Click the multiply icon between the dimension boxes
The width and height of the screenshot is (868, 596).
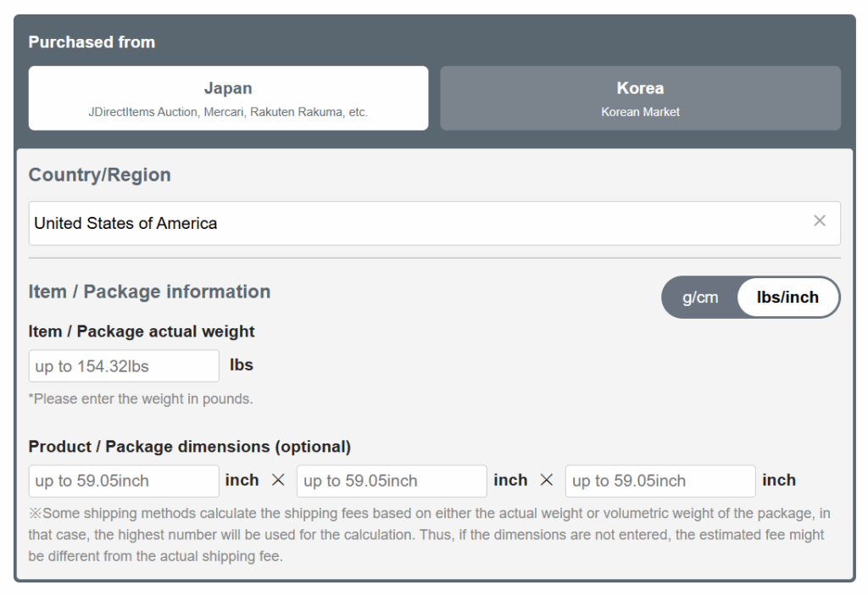pyautogui.click(x=278, y=480)
